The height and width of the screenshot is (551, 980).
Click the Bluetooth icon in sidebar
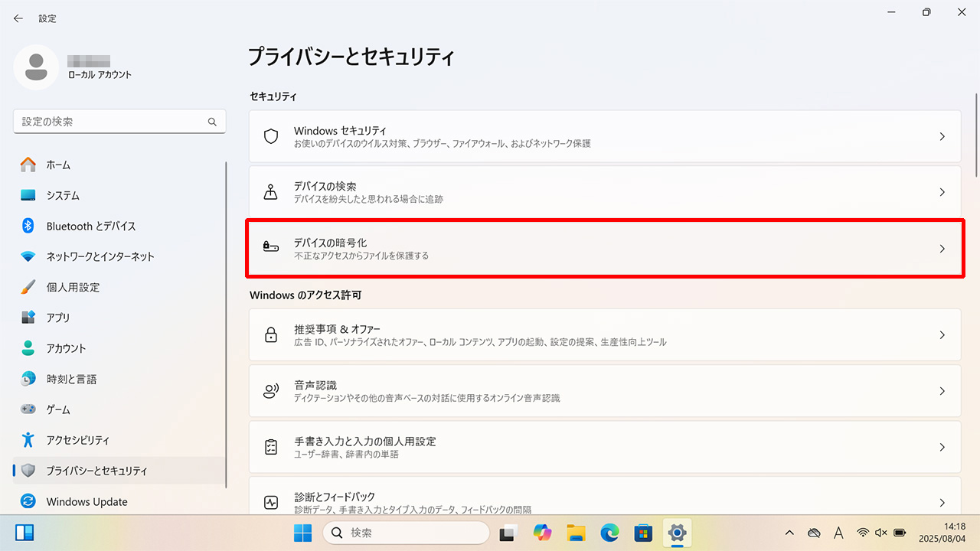pos(28,226)
